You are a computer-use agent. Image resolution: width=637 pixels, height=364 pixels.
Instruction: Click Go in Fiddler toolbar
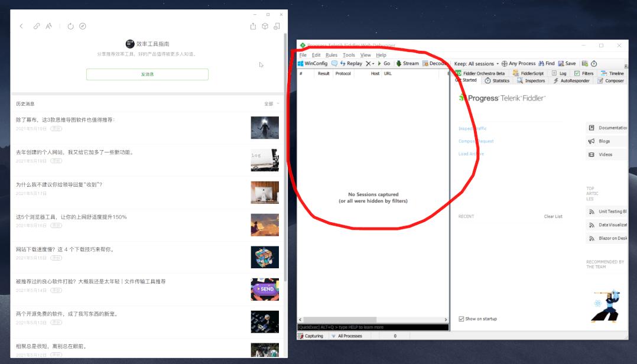pos(384,63)
